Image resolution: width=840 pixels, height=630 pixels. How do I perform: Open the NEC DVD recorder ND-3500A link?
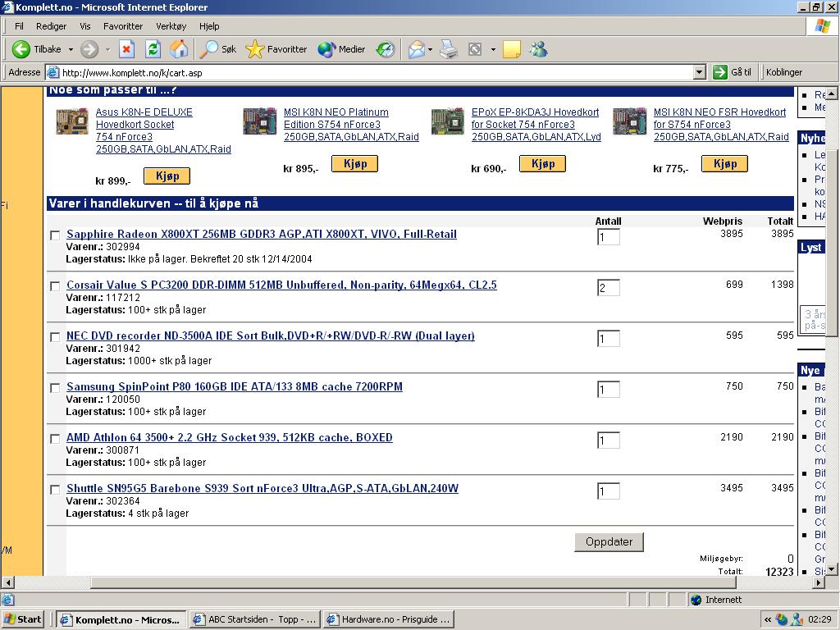point(271,336)
